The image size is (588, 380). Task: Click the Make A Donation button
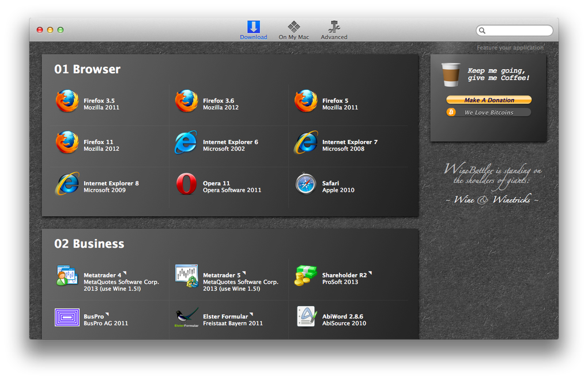[x=489, y=100]
